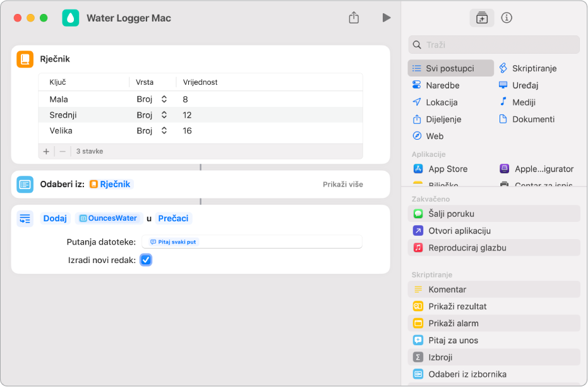Click the Putanja datoteke field
588x387 pixels.
point(252,242)
